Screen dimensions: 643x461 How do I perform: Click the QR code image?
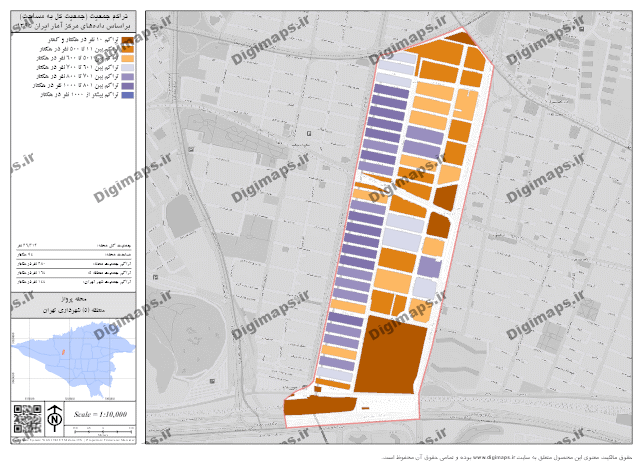click(x=28, y=419)
